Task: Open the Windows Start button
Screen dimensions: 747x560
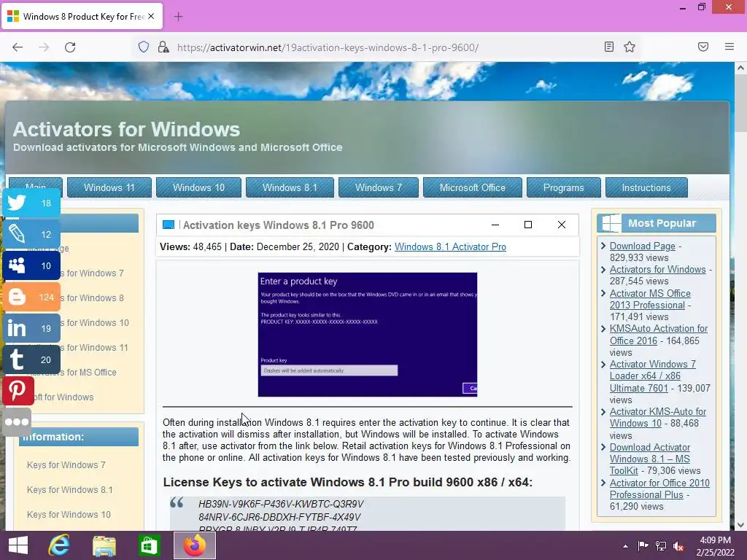Action: (x=18, y=545)
